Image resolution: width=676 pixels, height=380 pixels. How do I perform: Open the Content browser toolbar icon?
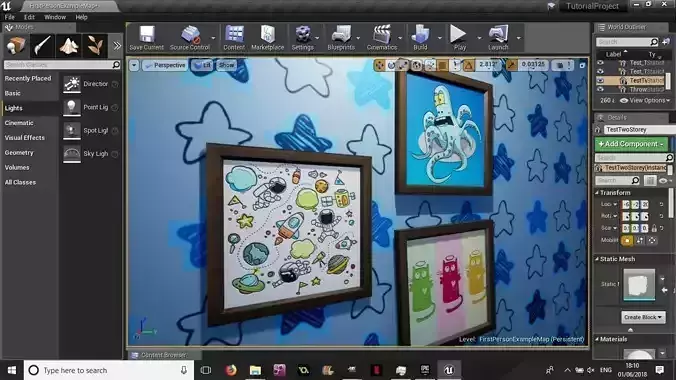234,38
